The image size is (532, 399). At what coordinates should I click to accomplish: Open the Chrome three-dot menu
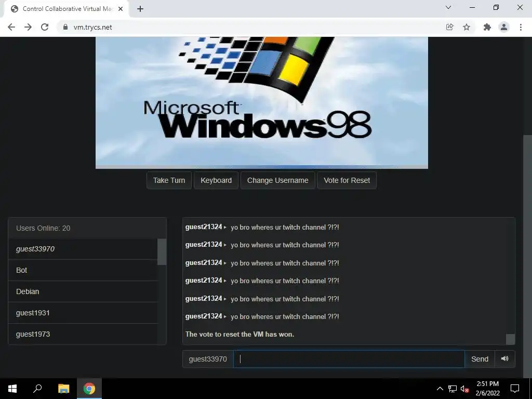coord(521,27)
